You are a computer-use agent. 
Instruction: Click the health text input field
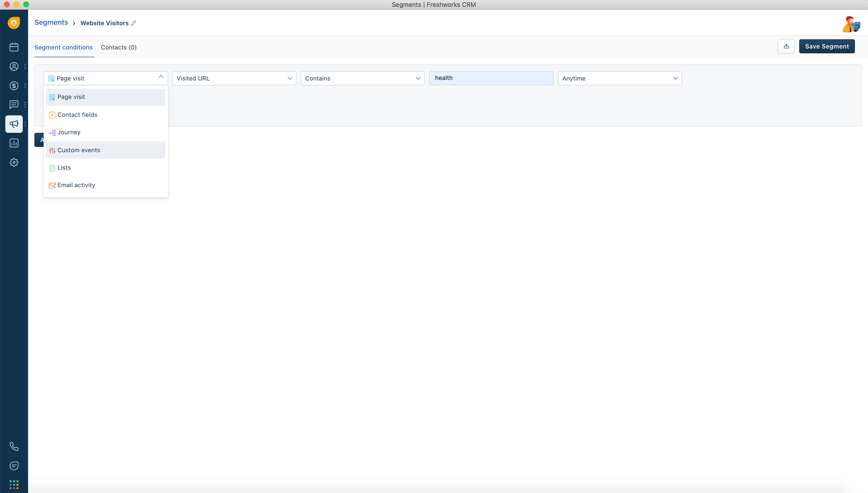(x=491, y=78)
